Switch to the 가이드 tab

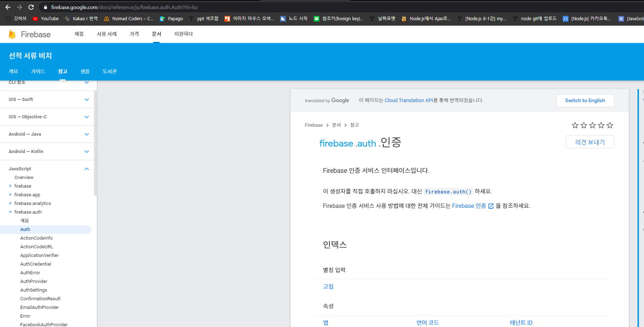(38, 71)
